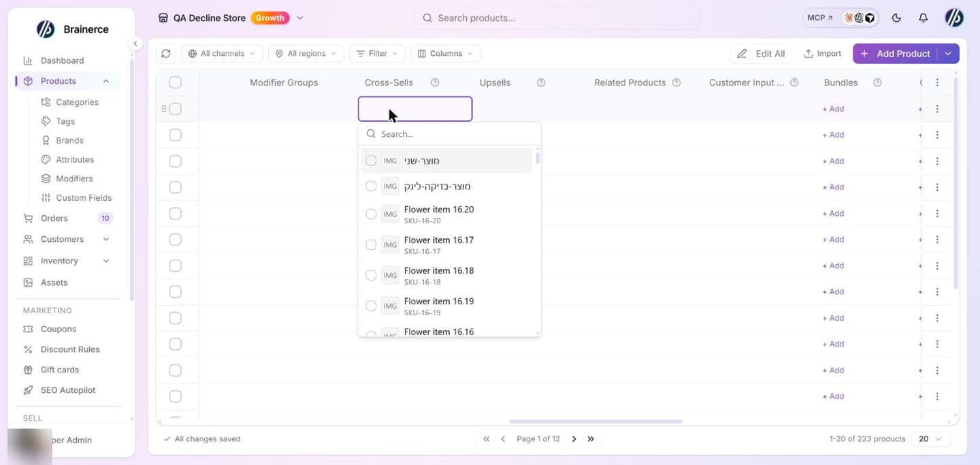The image size is (980, 465).
Task: Open Categories in the sidebar
Action: [x=77, y=102]
